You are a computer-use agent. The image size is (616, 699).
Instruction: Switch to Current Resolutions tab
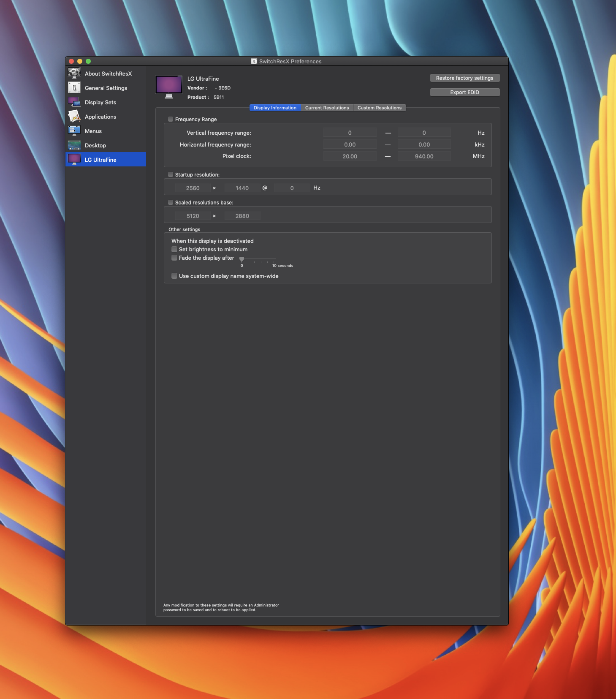[x=327, y=108]
